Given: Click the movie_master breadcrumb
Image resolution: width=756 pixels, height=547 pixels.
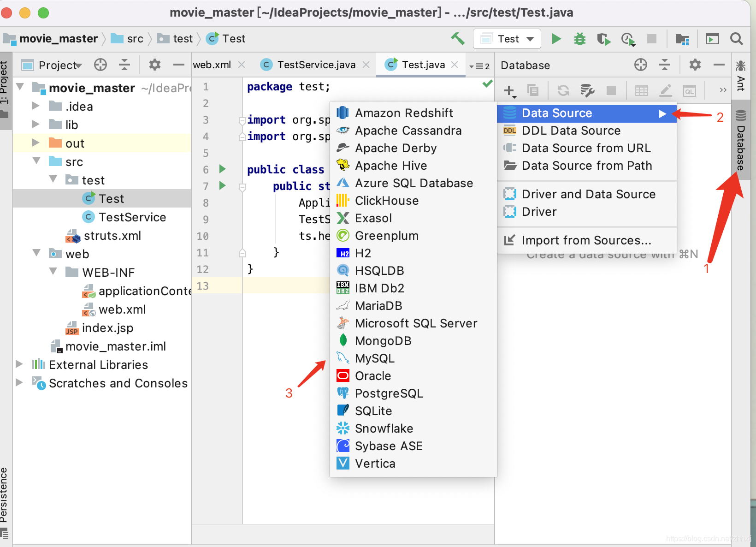Looking at the screenshot, I should pyautogui.click(x=51, y=39).
